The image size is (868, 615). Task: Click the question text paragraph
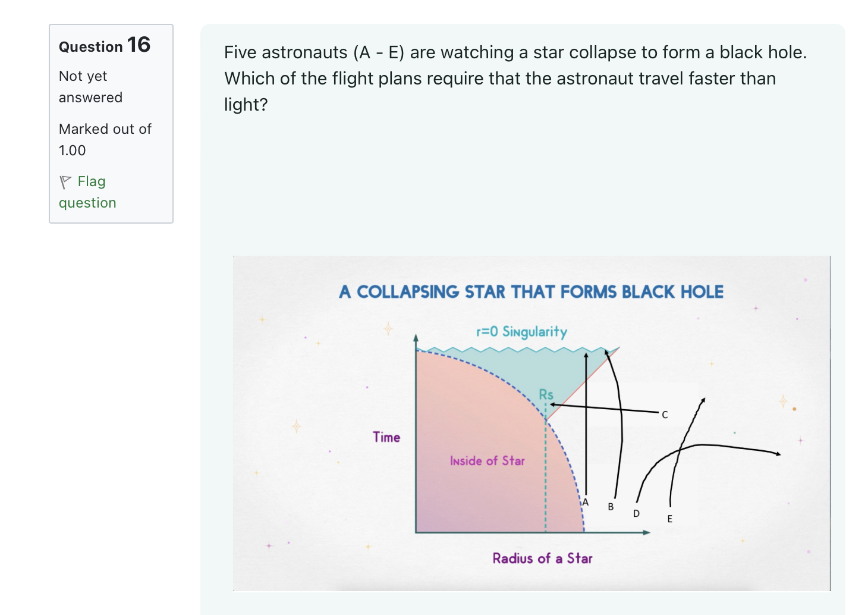[515, 79]
